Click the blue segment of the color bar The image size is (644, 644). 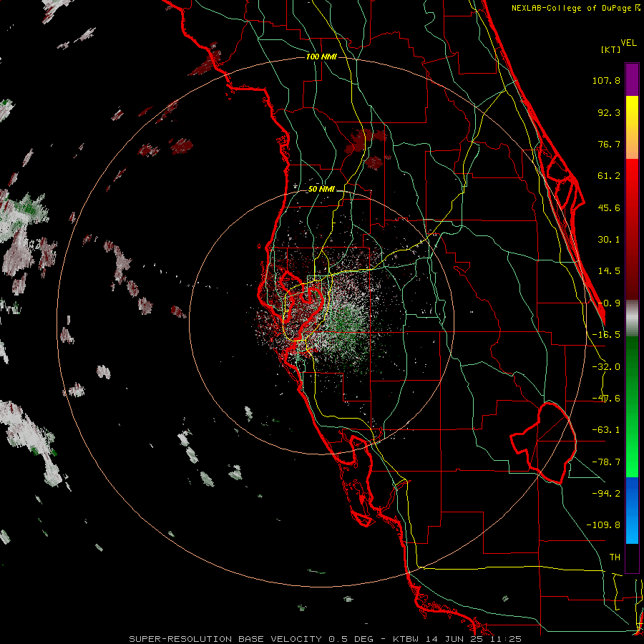coord(632,510)
